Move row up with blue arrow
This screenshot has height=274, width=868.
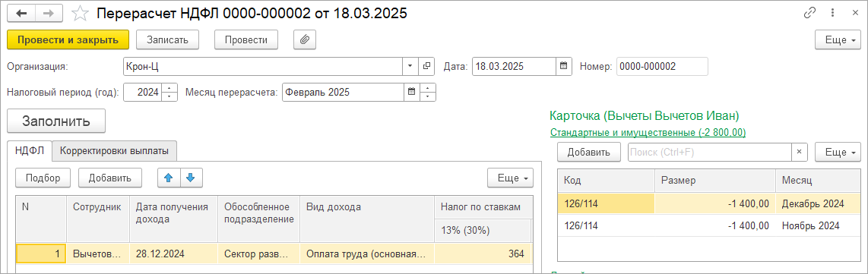coord(169,178)
